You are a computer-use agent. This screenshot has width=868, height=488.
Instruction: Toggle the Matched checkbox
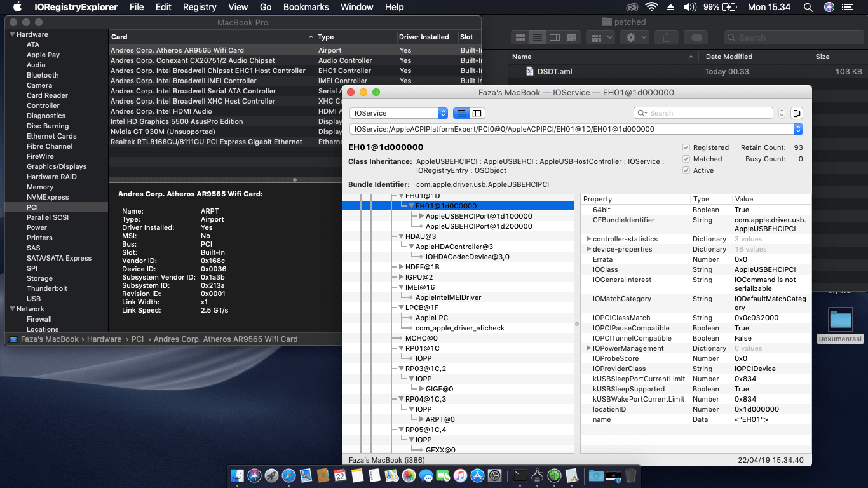coord(686,159)
